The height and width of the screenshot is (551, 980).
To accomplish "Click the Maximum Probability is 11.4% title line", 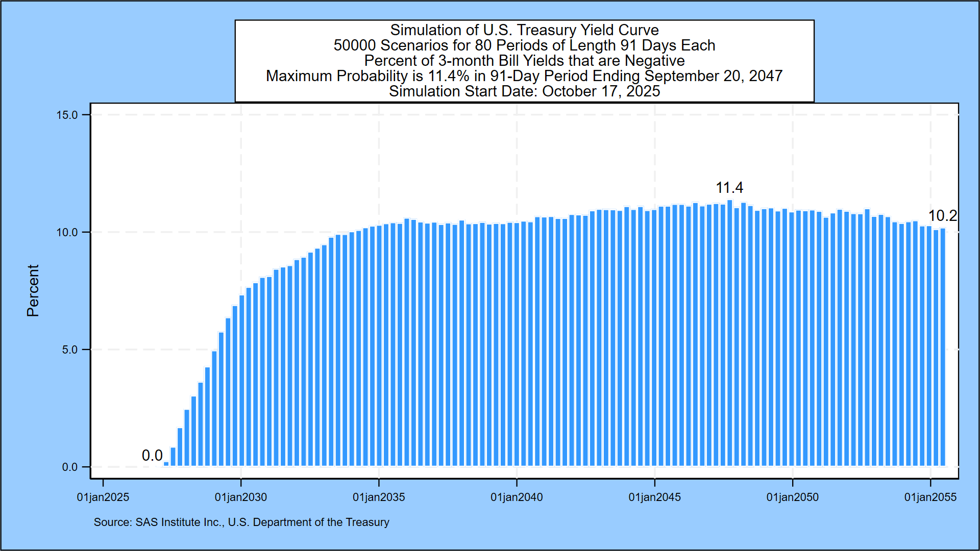I will point(524,76).
